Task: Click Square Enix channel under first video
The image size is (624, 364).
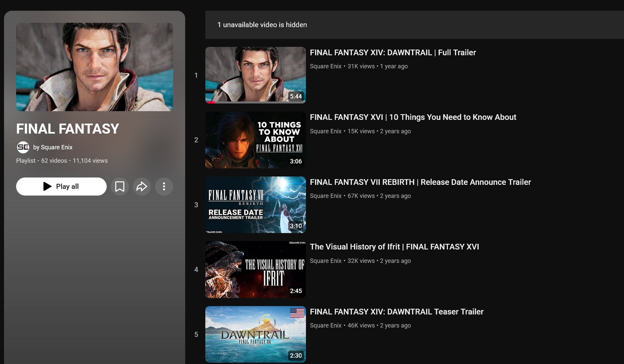Action: point(325,66)
